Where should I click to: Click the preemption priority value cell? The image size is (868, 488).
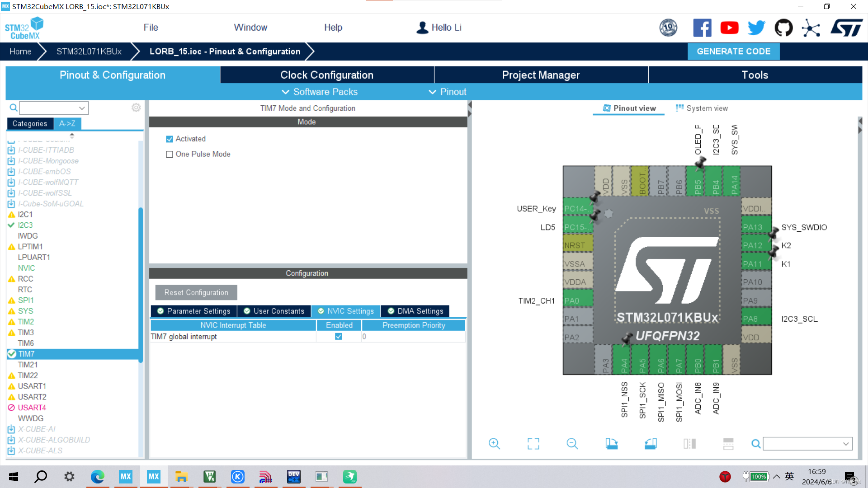click(413, 337)
